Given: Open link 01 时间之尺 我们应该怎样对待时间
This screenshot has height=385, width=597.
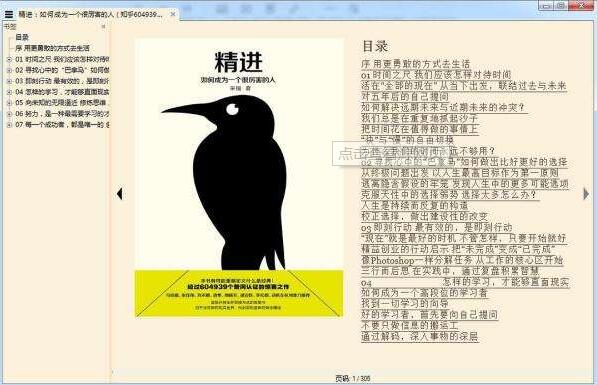Looking at the screenshot, I should [436, 75].
